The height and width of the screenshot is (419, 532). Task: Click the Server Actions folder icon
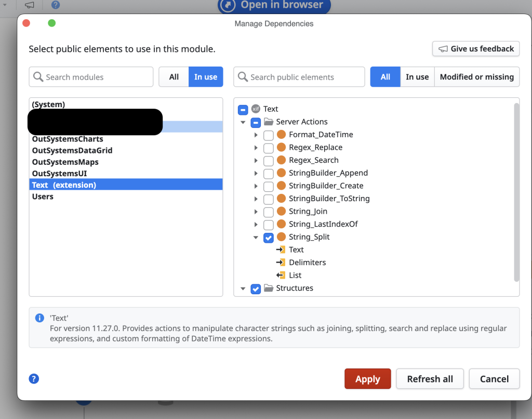(269, 122)
